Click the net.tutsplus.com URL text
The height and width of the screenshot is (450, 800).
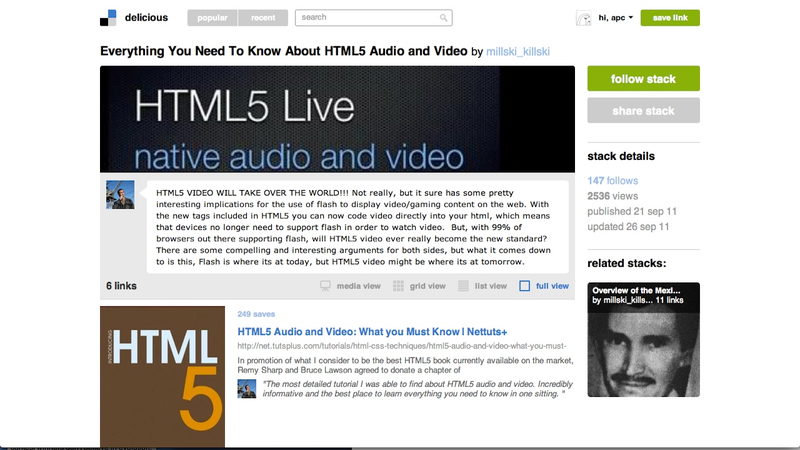pyautogui.click(x=402, y=346)
